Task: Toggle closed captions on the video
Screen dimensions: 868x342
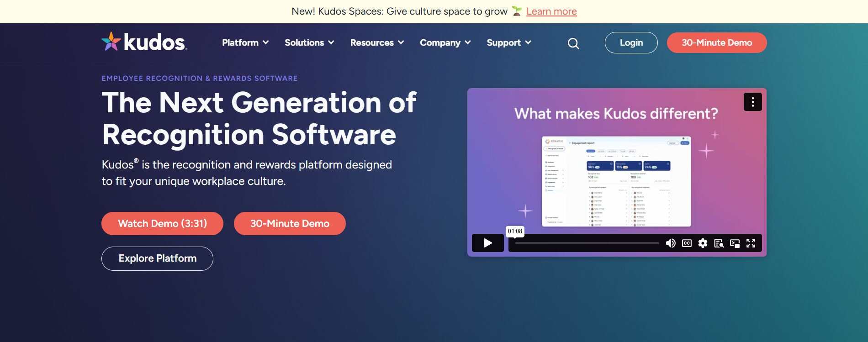Action: (687, 243)
